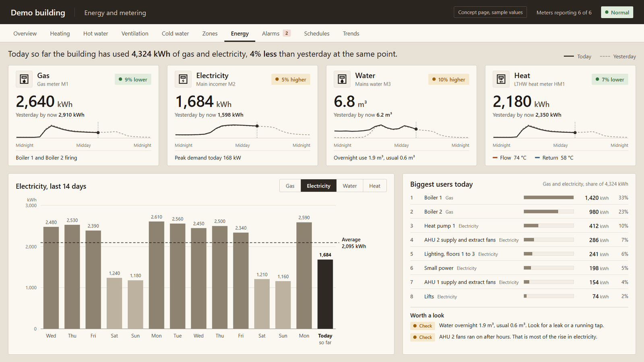Click the Electricity meter icon
The width and height of the screenshot is (644, 362).
pyautogui.click(x=183, y=79)
